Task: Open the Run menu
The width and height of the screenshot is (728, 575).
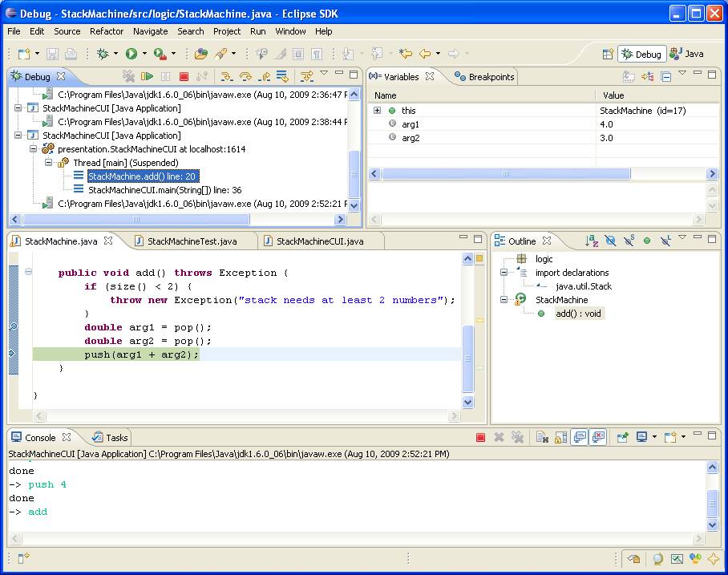Action: coord(257,31)
